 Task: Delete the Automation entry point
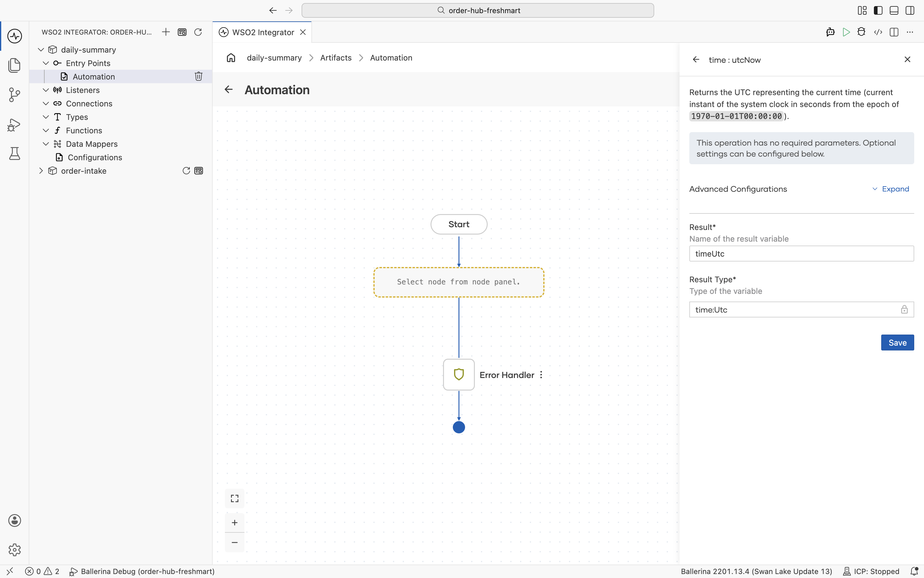click(199, 76)
